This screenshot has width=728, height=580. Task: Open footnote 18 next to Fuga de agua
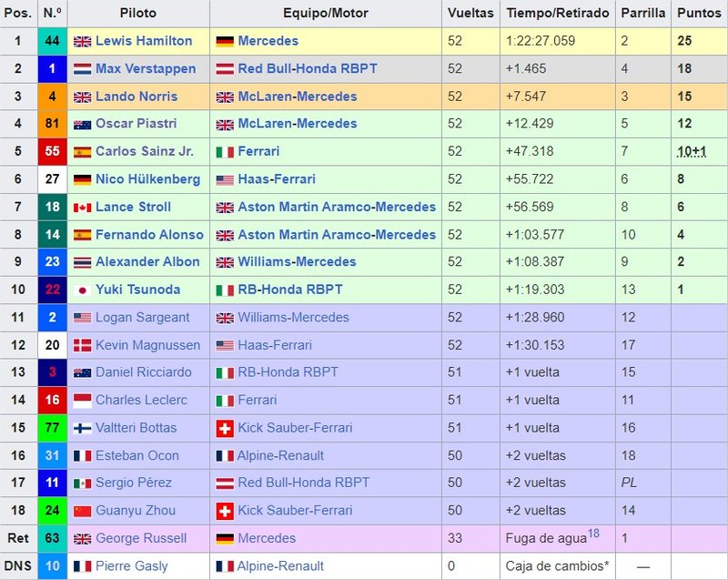[x=593, y=534]
